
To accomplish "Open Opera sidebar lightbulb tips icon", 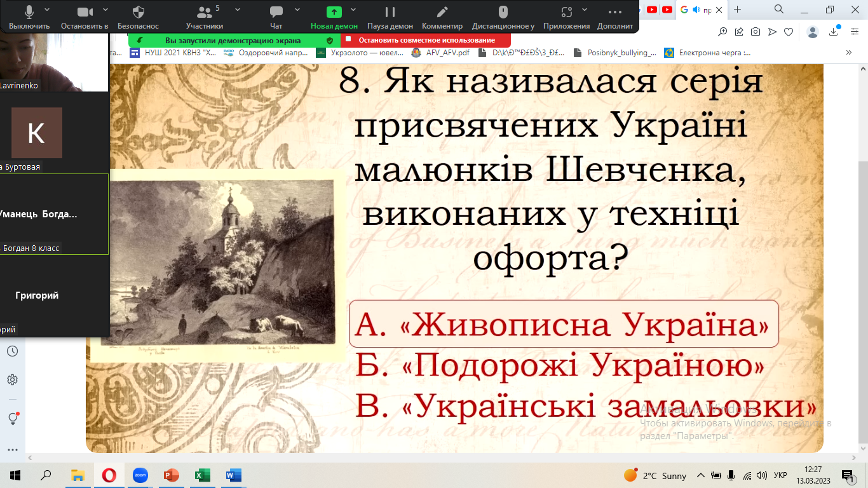I will tap(12, 418).
